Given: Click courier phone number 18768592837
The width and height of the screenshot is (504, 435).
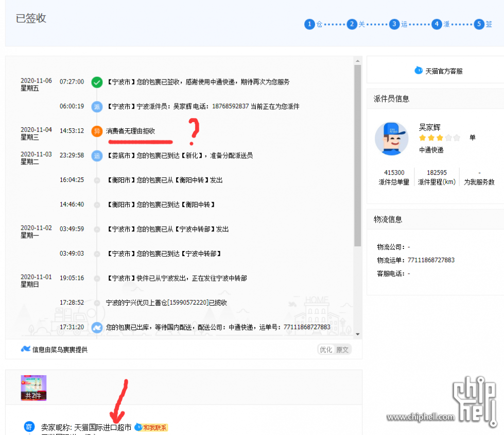Looking at the screenshot, I should click(230, 106).
